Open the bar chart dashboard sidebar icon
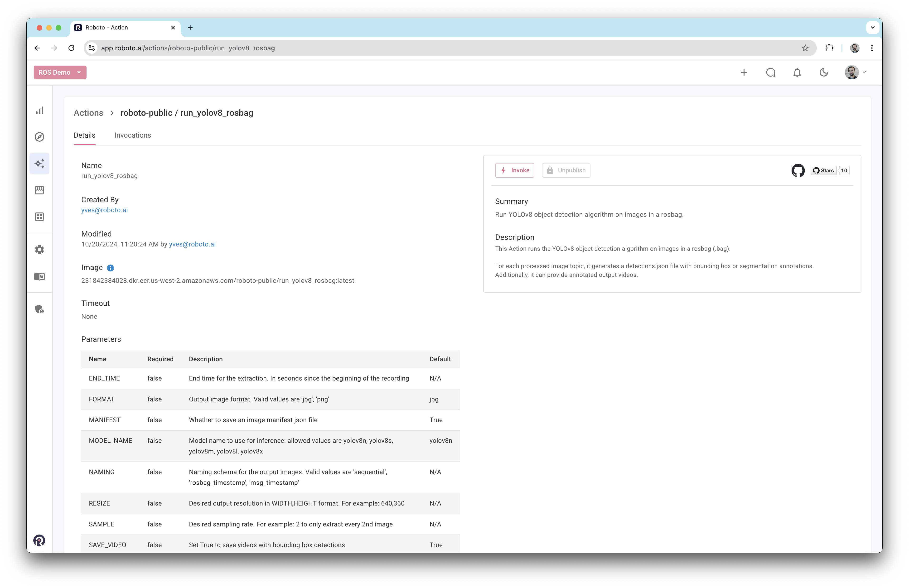 (x=40, y=111)
